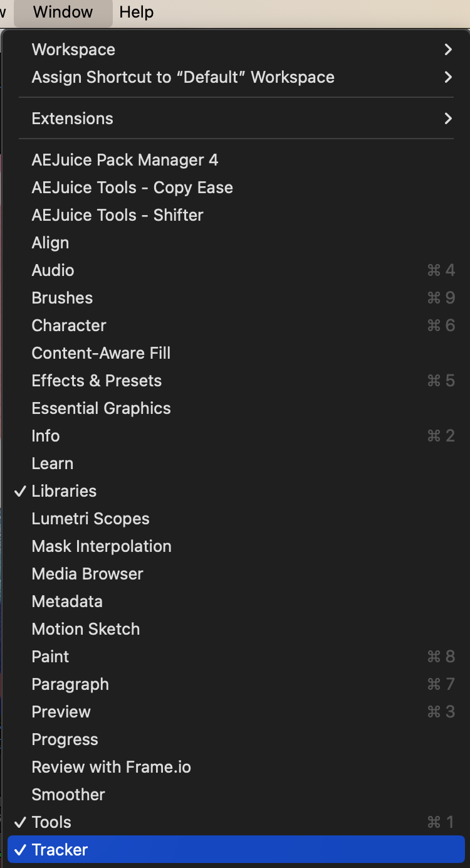Expand the Workspace submenu
This screenshot has height=868, width=470.
(73, 50)
